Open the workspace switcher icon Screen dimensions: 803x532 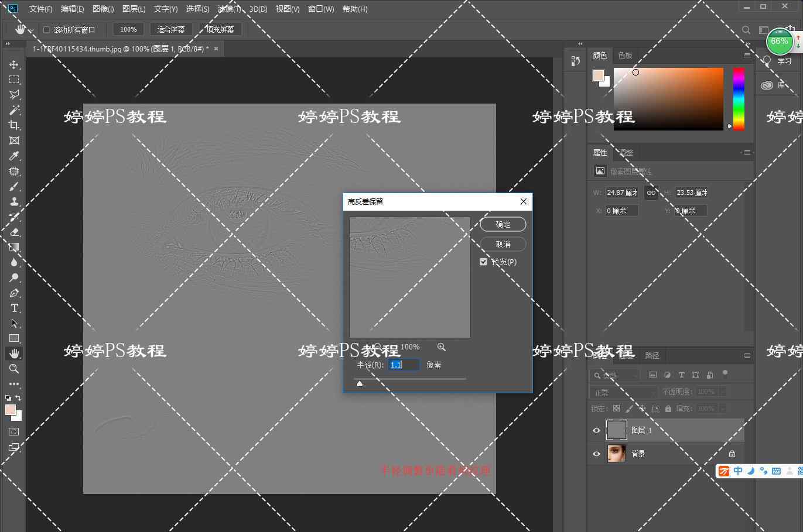(763, 30)
